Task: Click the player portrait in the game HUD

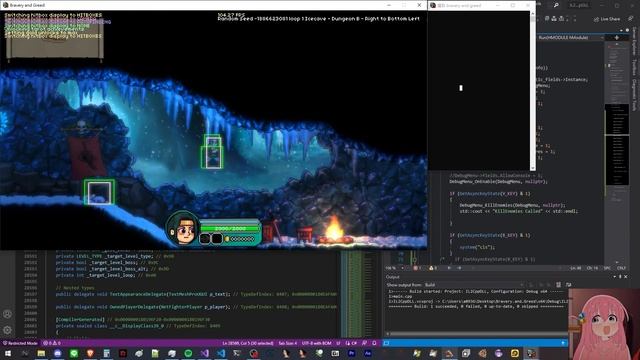Action: tap(182, 228)
